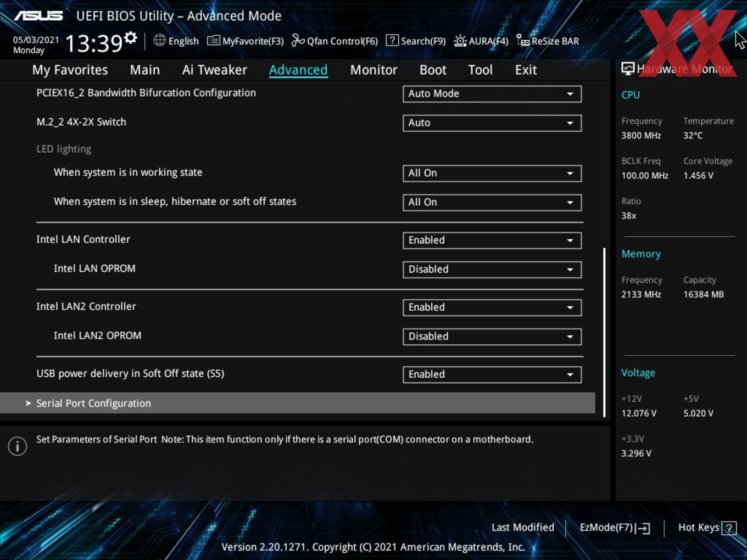Click Ratio value 38x

point(628,216)
